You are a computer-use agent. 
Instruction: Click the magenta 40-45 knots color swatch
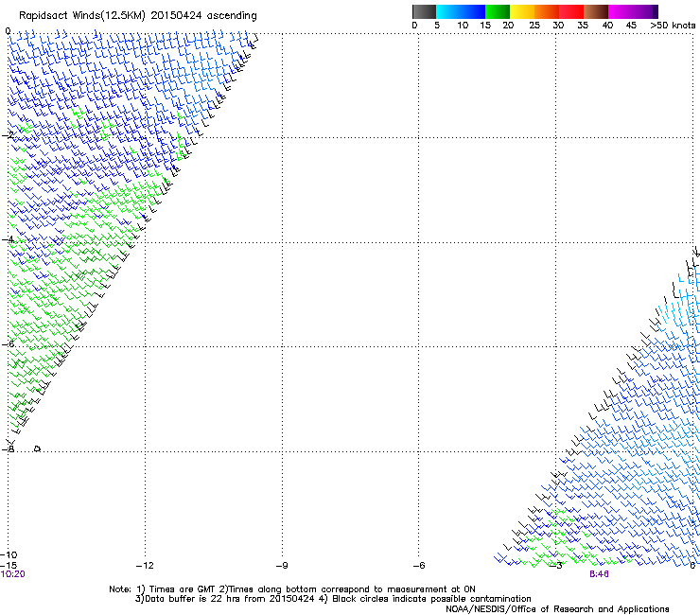point(621,11)
